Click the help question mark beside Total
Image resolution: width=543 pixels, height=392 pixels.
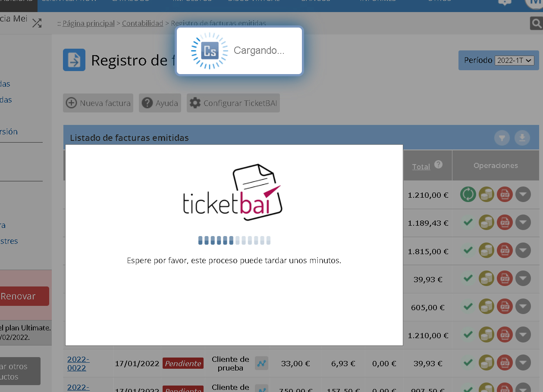click(x=439, y=165)
